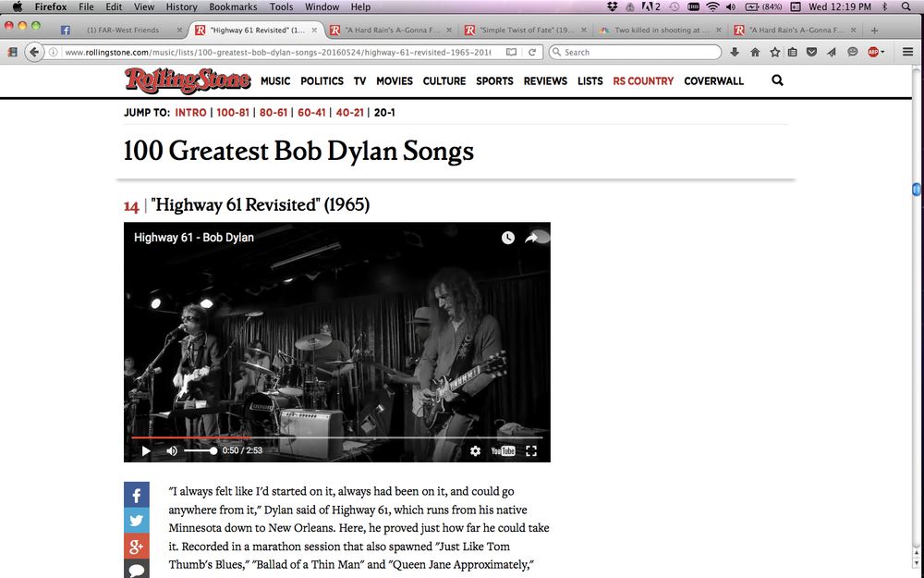The image size is (924, 578).
Task: Seek on the video progress bar
Action: (x=336, y=437)
